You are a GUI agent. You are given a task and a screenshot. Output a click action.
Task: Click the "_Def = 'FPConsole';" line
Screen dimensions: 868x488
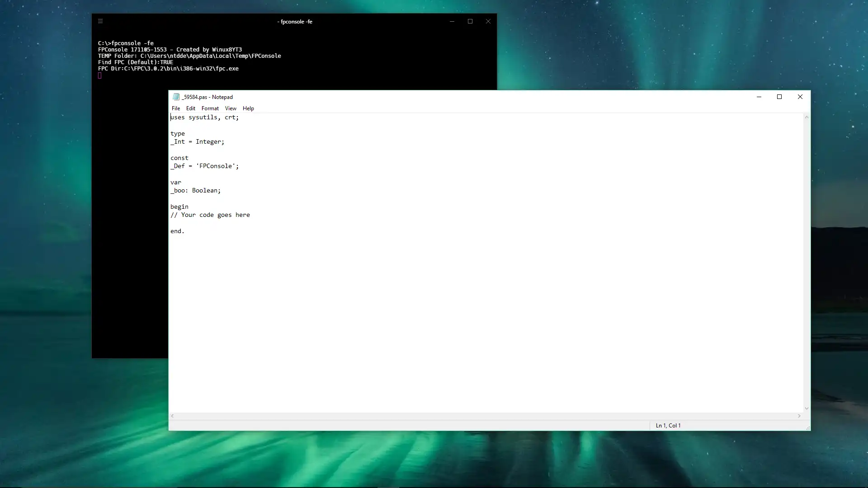coord(205,166)
